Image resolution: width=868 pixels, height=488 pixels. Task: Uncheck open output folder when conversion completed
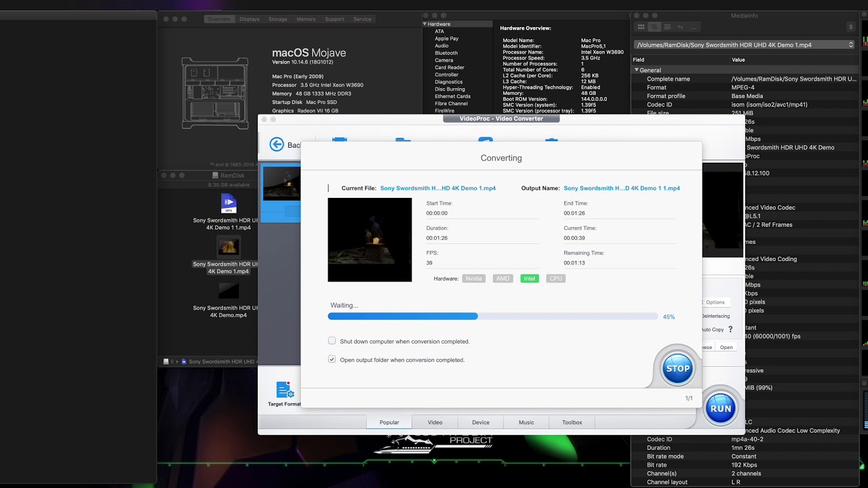(x=332, y=359)
